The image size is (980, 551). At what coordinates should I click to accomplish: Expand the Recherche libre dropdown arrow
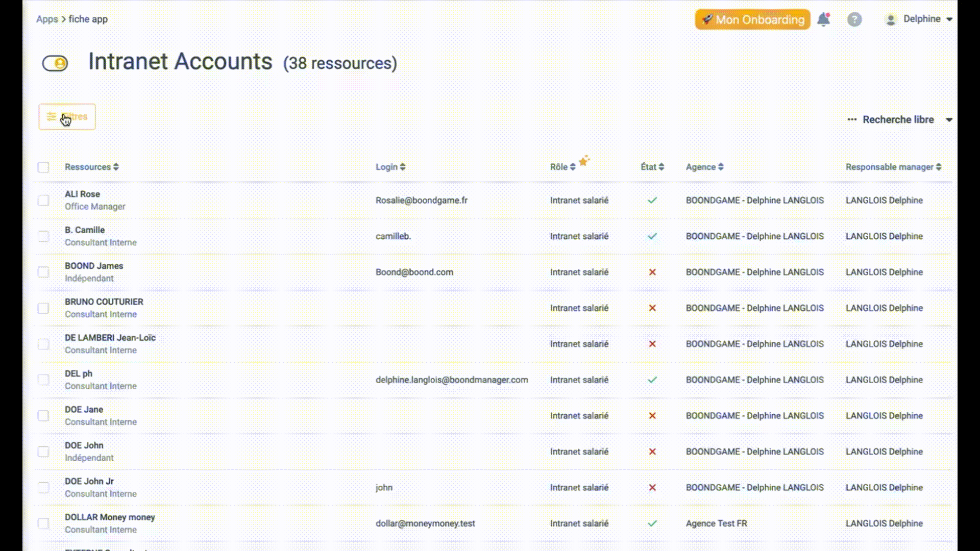(949, 120)
